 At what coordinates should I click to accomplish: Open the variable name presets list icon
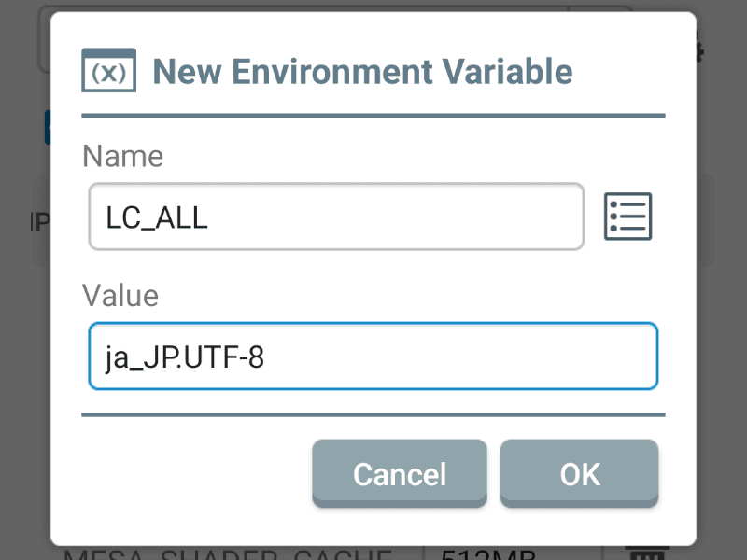(x=627, y=217)
